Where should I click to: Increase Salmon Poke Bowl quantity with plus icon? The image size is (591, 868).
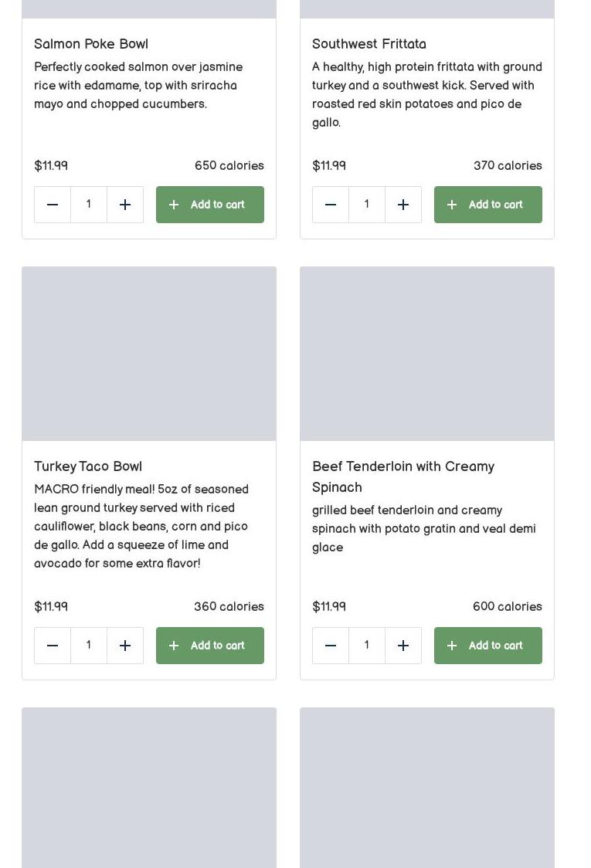(125, 205)
